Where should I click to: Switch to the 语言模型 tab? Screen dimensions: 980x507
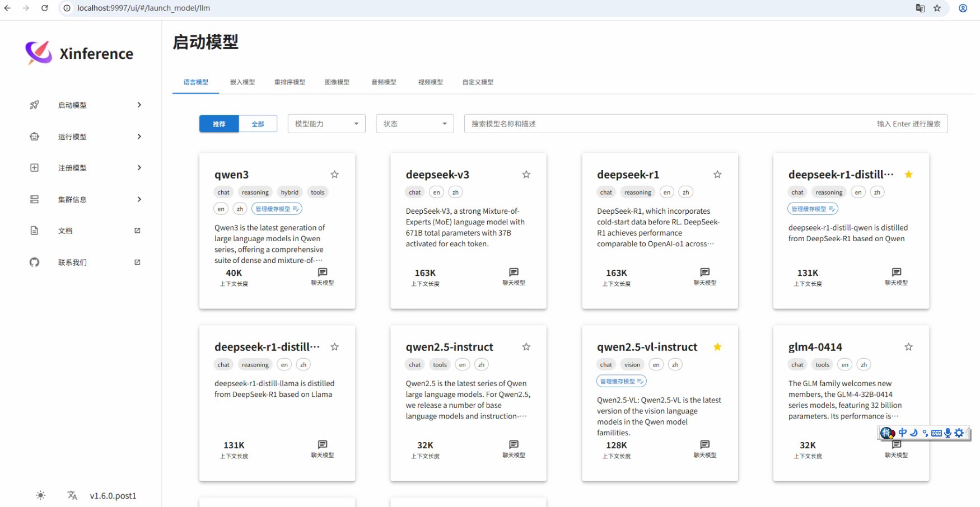point(196,82)
